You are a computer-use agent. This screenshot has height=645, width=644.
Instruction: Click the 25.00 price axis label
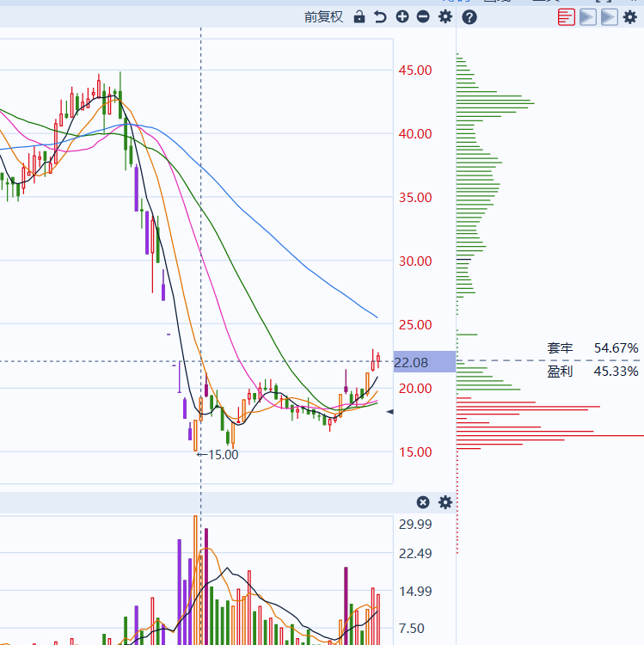click(415, 325)
